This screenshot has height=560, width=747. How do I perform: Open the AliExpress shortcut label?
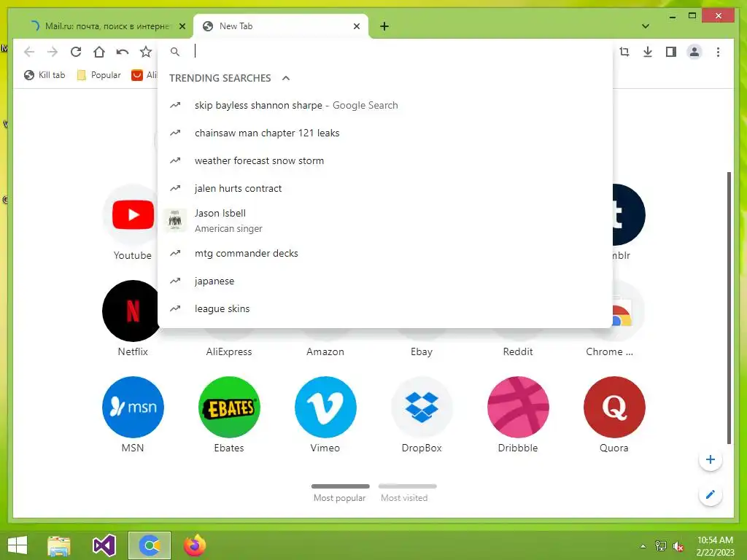point(229,352)
